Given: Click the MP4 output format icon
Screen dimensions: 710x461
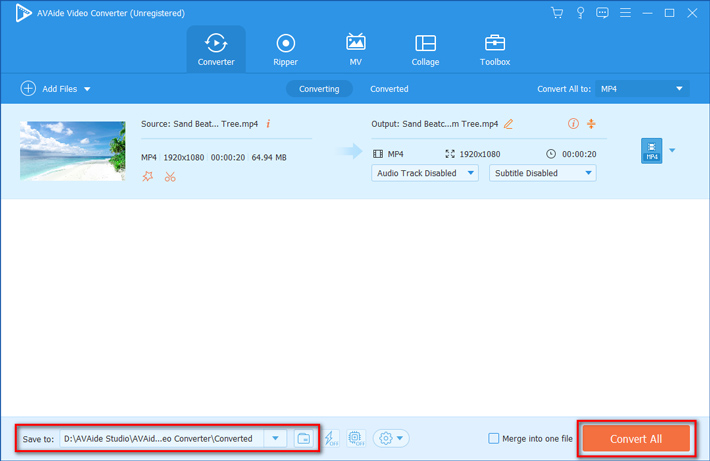Looking at the screenshot, I should click(x=651, y=151).
